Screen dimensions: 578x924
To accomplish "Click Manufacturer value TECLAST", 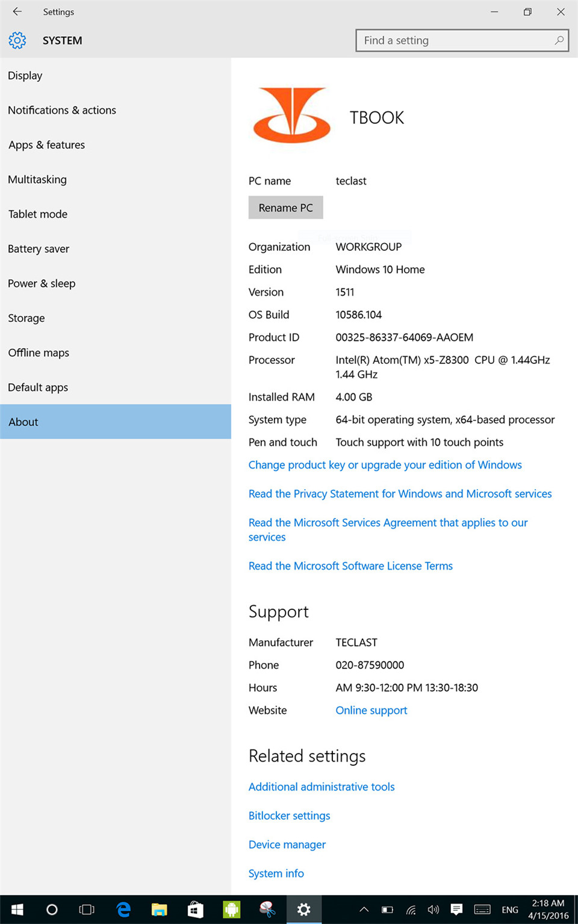I will [x=356, y=642].
